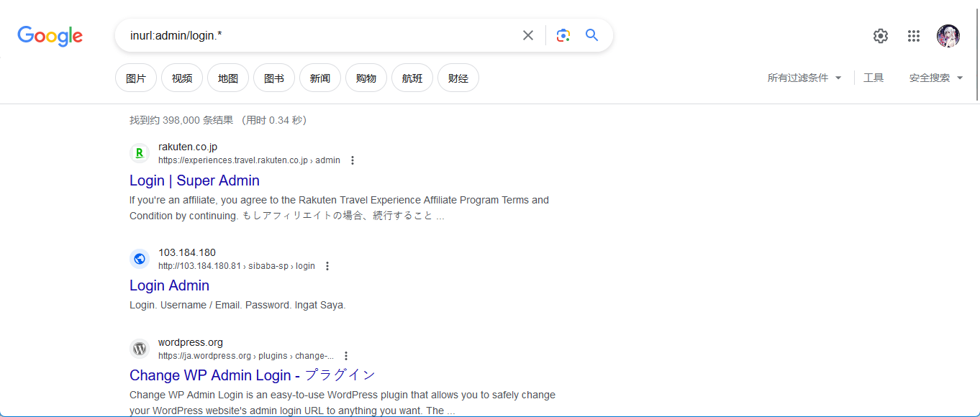
Task: Select the 视频 filter chip
Action: pos(182,78)
